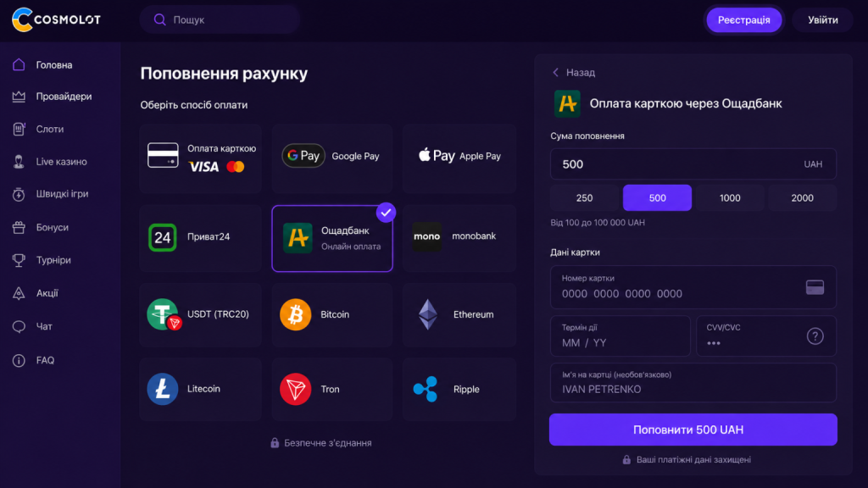This screenshot has width=868, height=488.
Task: Choose the Ethereum payment option
Action: (x=459, y=314)
